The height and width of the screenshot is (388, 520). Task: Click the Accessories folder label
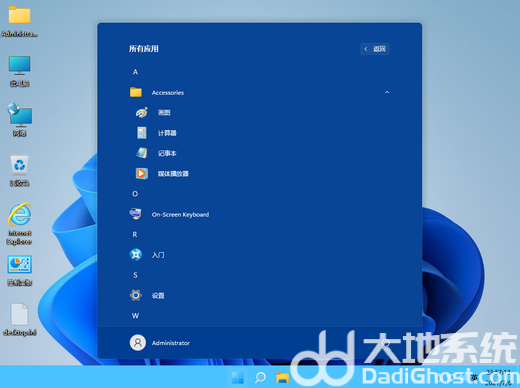coord(168,93)
